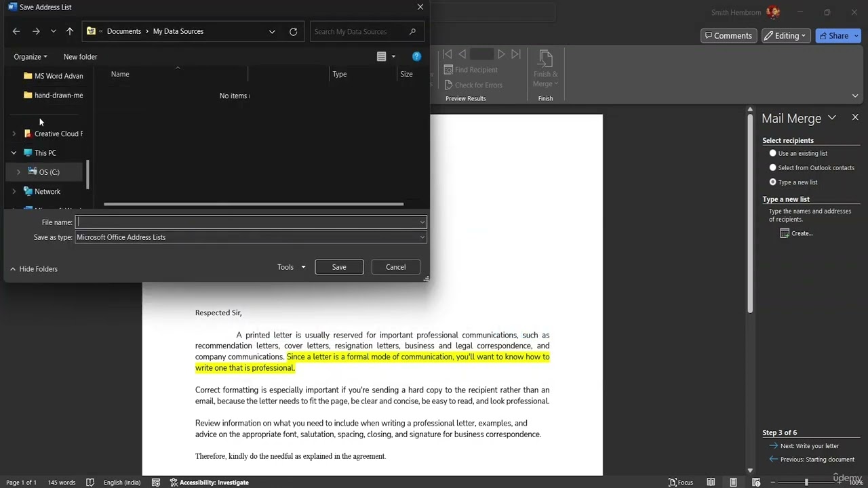Select from Outlook contacts option
Viewport: 868px width, 488px height.
pos(812,167)
